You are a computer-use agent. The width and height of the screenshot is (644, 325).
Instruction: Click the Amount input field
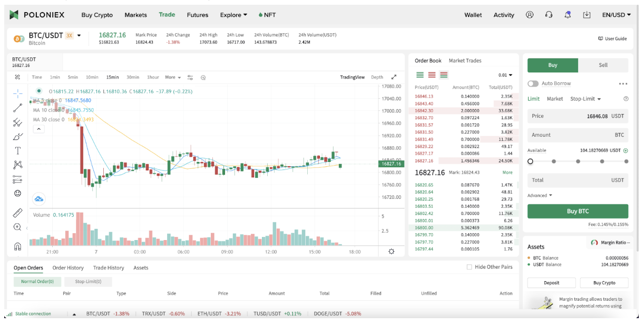click(578, 135)
